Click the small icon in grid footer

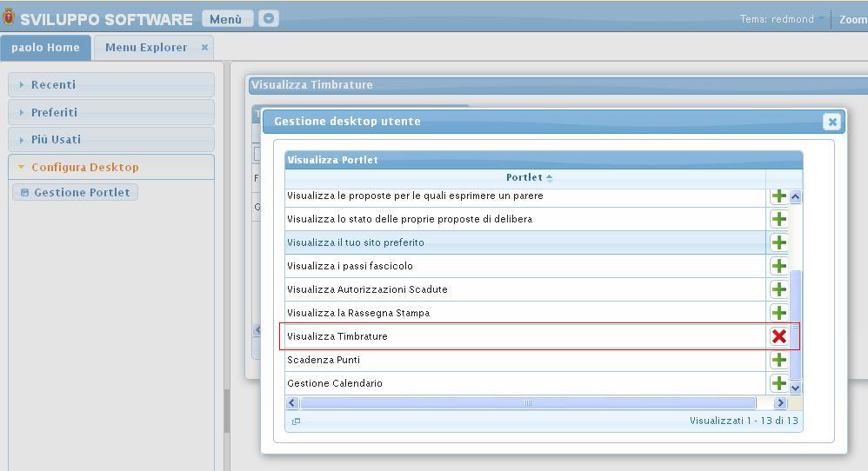[296, 421]
